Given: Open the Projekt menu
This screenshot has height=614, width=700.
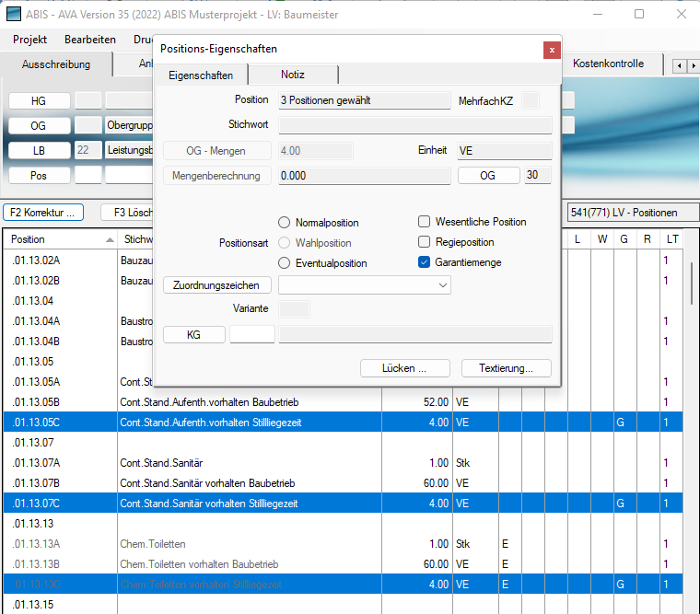Looking at the screenshot, I should (x=29, y=40).
